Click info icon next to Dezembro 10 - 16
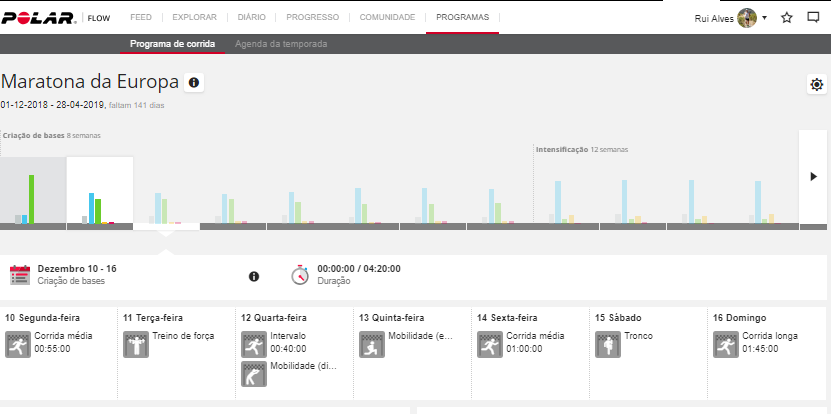 (254, 276)
